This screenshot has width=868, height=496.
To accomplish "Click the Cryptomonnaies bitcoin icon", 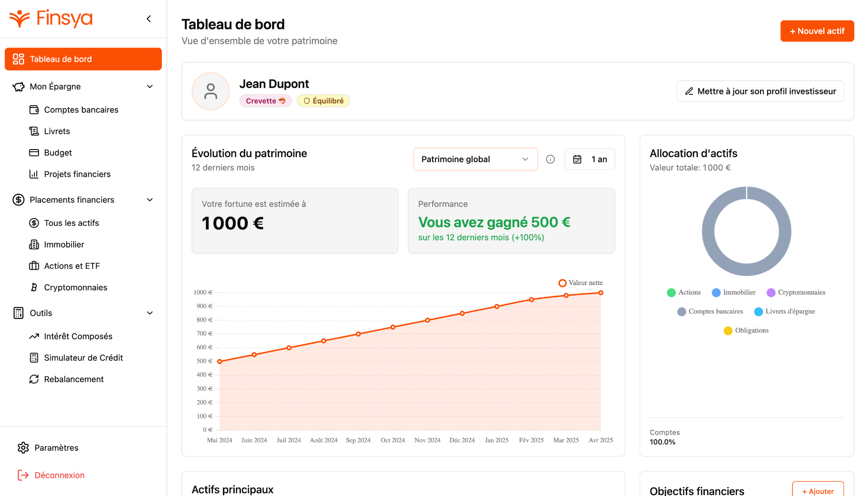I will tap(34, 287).
